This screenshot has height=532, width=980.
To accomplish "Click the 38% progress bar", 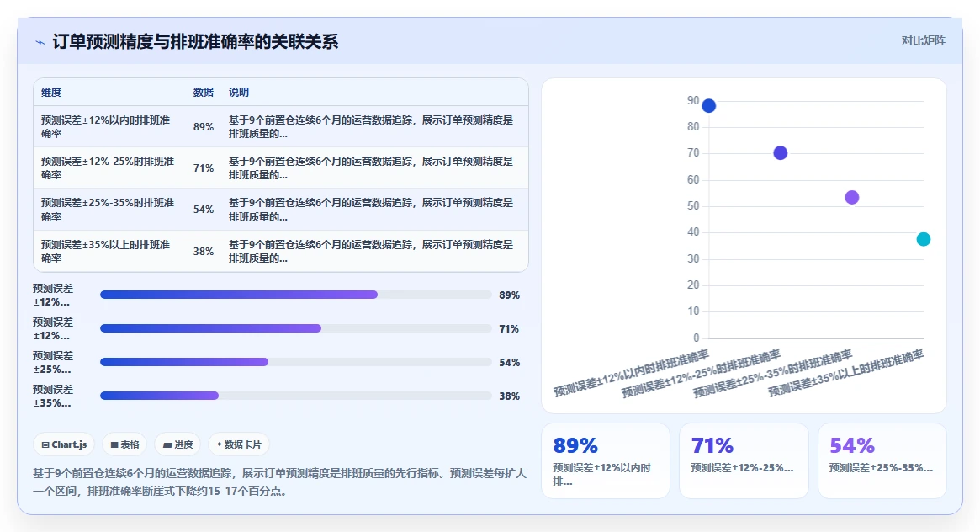I will click(x=295, y=396).
